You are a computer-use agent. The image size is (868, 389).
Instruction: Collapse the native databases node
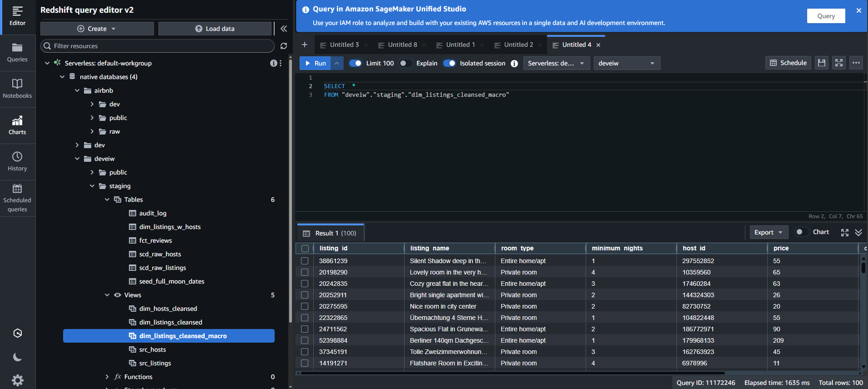(x=62, y=77)
